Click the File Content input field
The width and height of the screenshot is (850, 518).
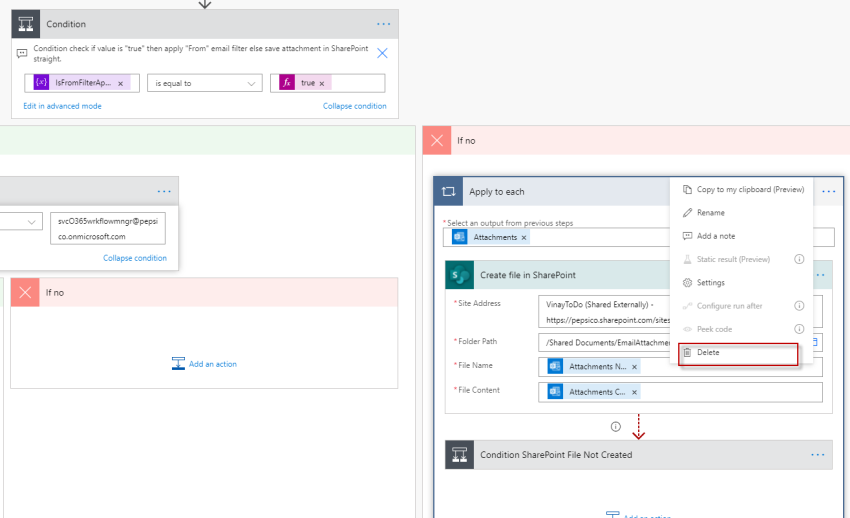[x=680, y=392]
